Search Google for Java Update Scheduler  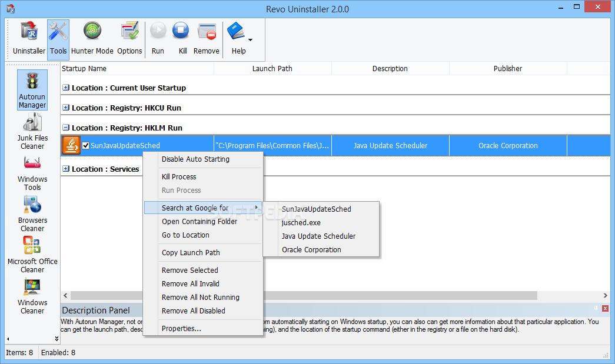321,236
